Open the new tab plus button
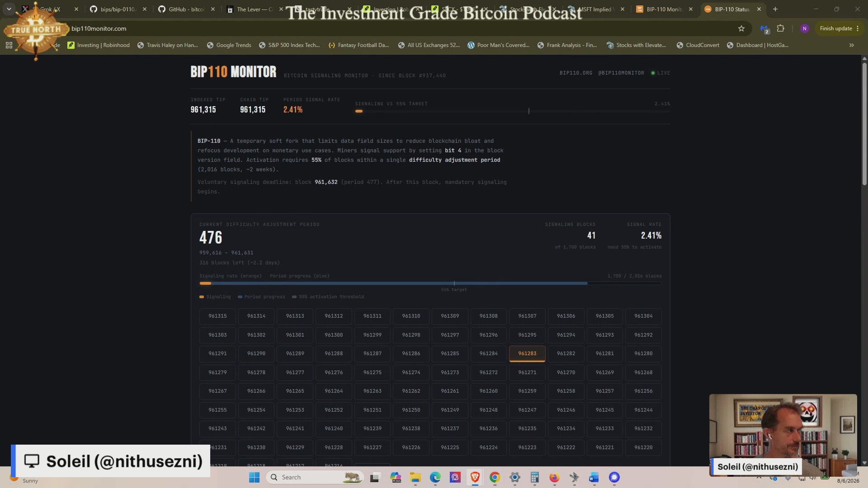The width and height of the screenshot is (868, 488). pos(775,9)
